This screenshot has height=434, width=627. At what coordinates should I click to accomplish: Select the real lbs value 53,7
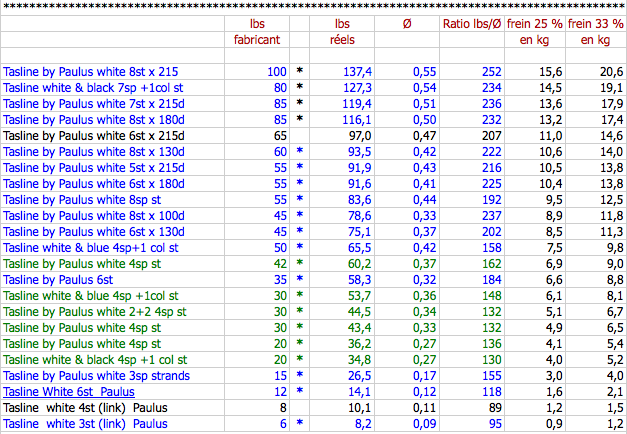coord(359,296)
